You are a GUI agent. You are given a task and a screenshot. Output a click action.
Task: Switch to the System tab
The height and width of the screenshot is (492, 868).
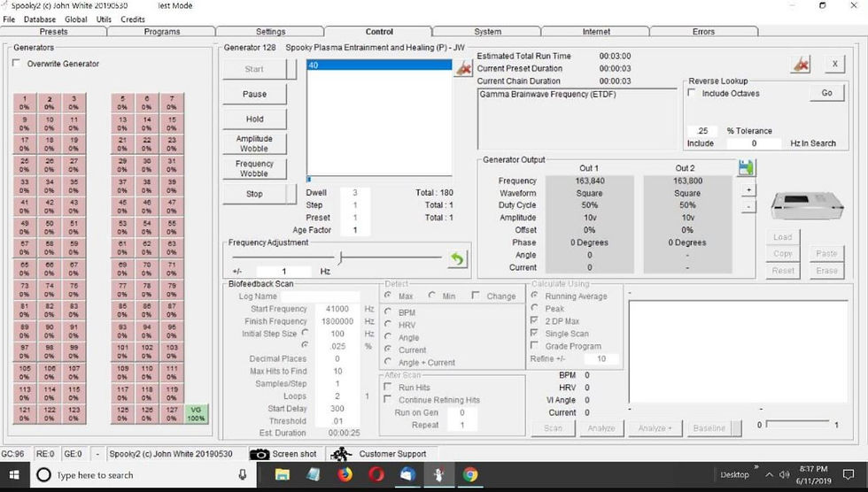coord(488,32)
